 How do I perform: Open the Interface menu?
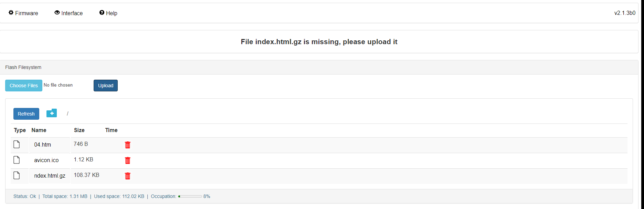coord(68,13)
